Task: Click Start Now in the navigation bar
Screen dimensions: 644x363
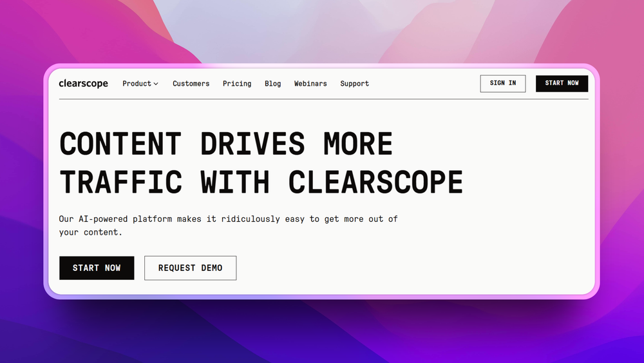Action: (562, 83)
